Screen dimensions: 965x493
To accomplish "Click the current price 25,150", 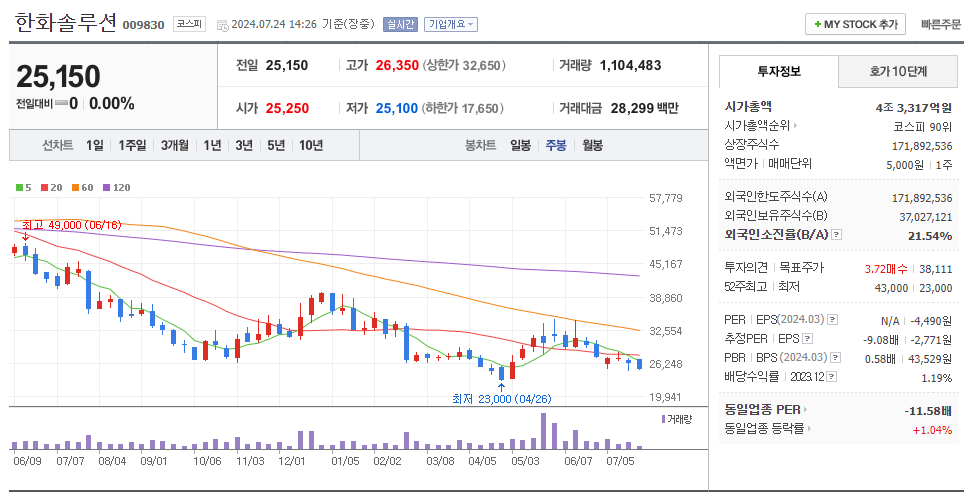I will coord(58,76).
